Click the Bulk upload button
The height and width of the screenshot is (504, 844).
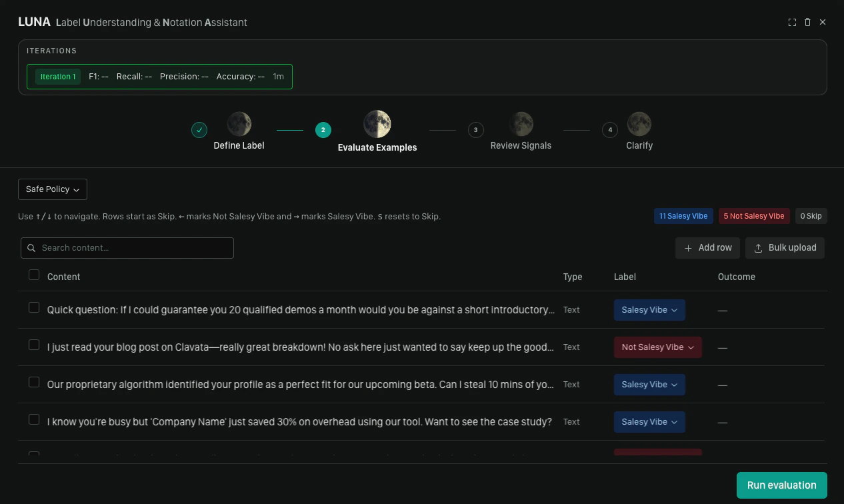tap(785, 248)
